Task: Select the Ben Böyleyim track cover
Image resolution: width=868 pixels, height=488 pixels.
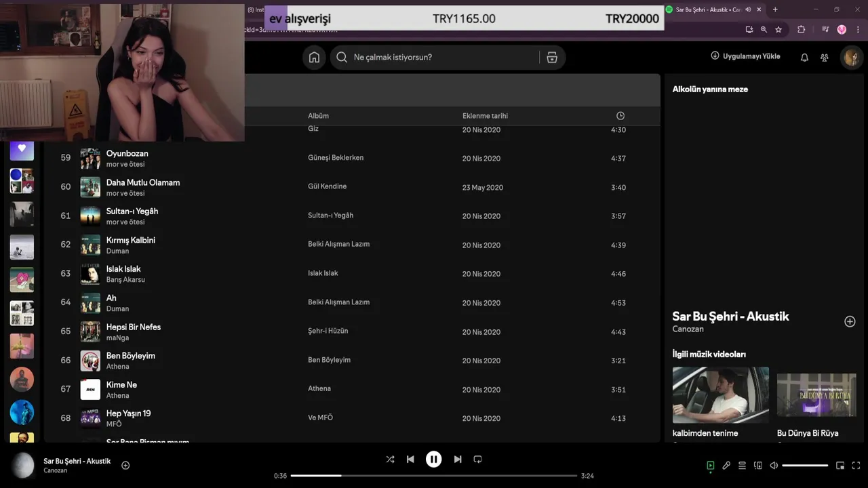Action: click(x=90, y=361)
